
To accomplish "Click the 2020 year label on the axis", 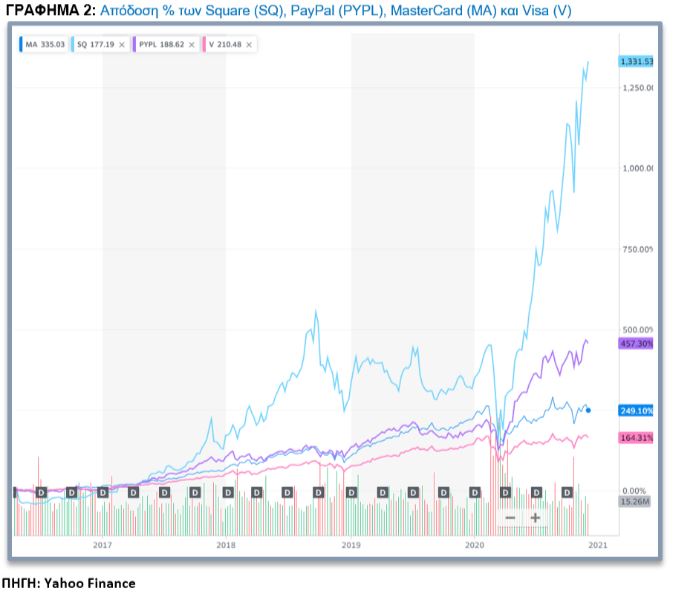I will point(474,545).
